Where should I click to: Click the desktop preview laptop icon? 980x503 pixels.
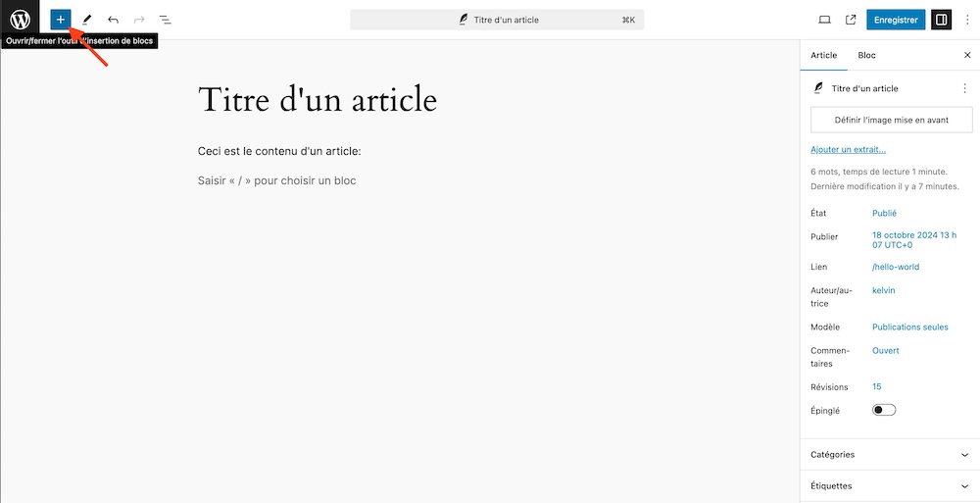pyautogui.click(x=824, y=20)
